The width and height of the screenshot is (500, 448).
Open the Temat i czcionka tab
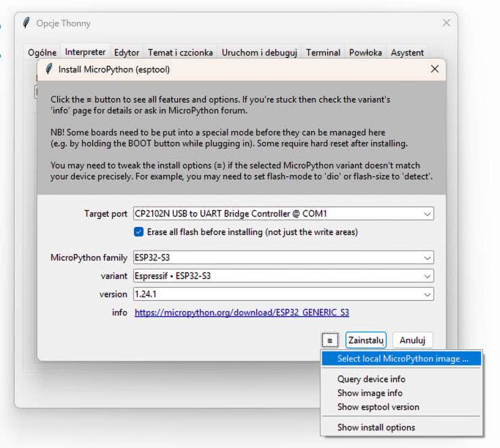click(180, 52)
